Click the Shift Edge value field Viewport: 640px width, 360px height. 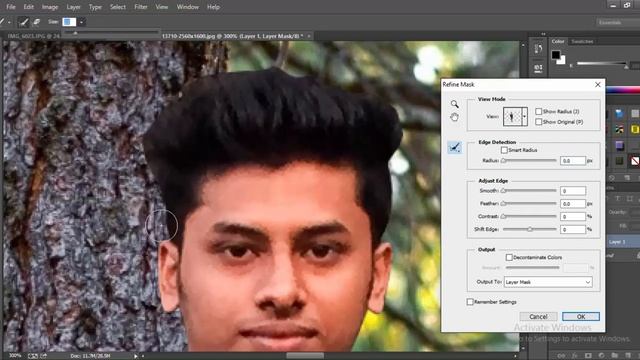573,229
